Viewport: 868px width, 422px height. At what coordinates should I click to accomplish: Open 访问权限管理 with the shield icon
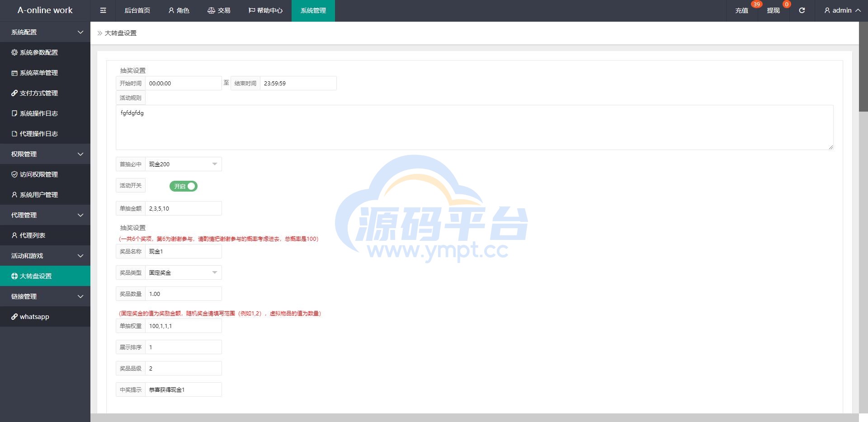pos(39,174)
